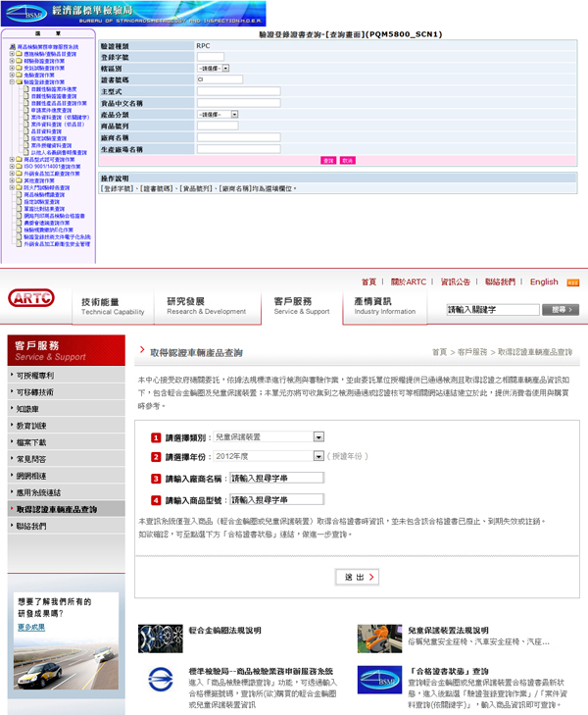
Task: Click the 更多成果 link
Action: (31, 626)
